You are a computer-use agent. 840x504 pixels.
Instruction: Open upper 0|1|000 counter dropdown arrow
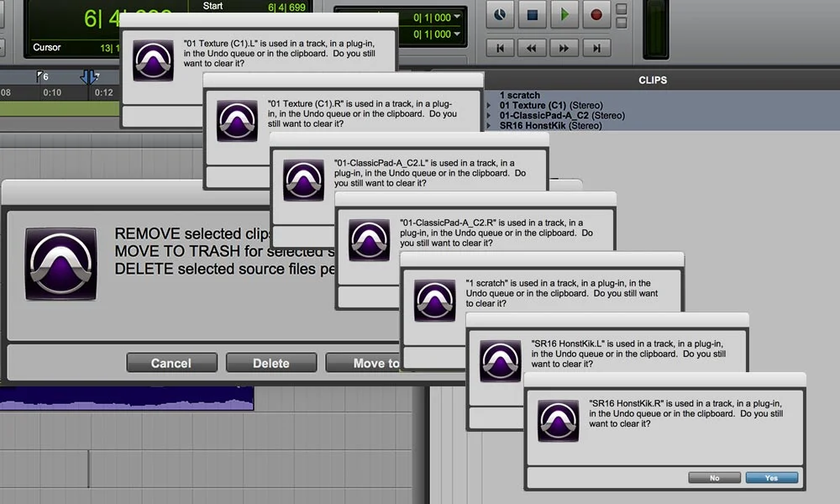tap(457, 17)
